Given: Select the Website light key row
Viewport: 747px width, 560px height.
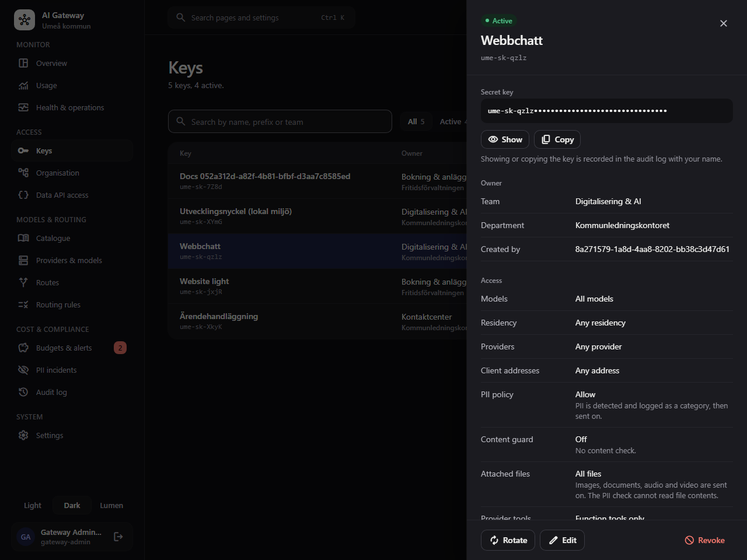Looking at the screenshot, I should coord(317,286).
